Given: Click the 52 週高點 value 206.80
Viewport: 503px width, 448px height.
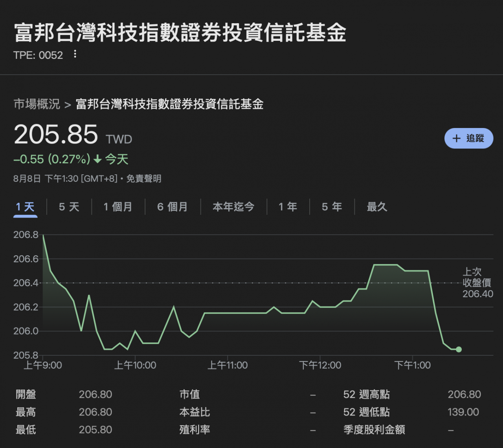Looking at the screenshot, I should click(x=464, y=394).
